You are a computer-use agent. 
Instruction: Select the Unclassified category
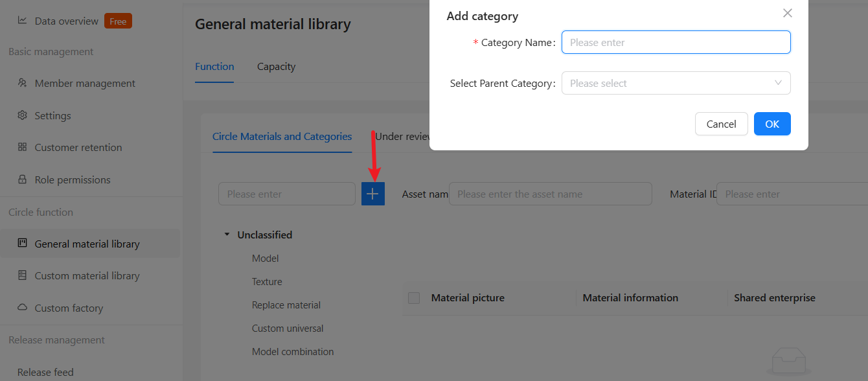click(265, 235)
